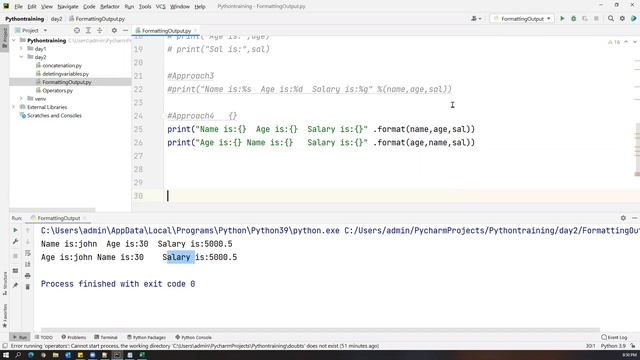Image resolution: width=640 pixels, height=360 pixels.
Task: Click Select Opened File target icon
Action: point(77,30)
